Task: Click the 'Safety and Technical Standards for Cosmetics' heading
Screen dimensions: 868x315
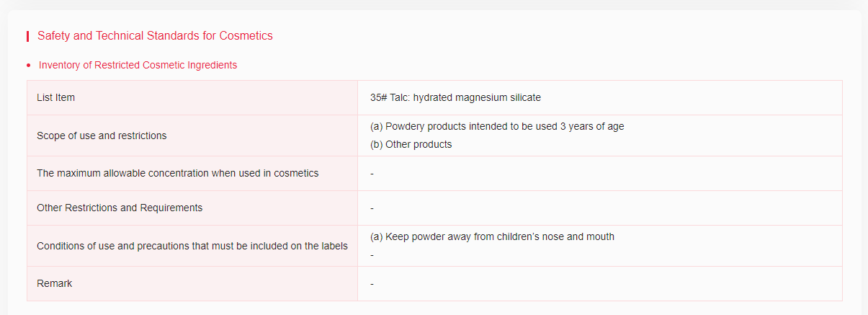Action: pos(155,35)
